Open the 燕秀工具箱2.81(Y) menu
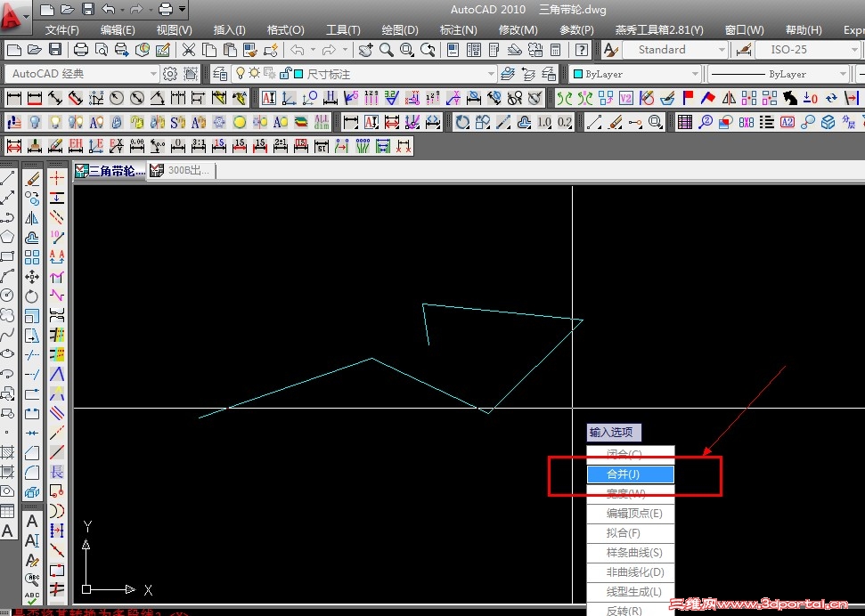Screen dimensions: 865x616 click(659, 29)
